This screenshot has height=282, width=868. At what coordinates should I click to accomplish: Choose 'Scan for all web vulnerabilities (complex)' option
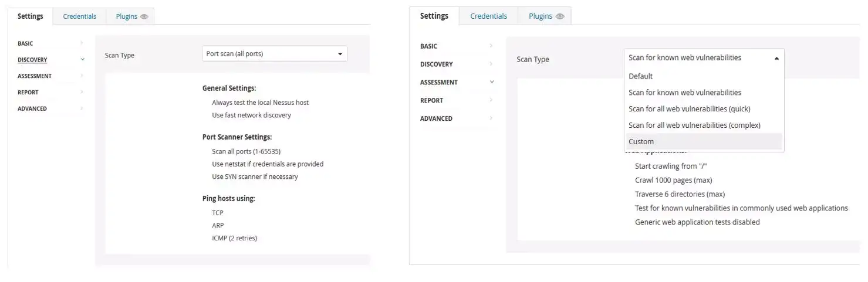tap(694, 125)
